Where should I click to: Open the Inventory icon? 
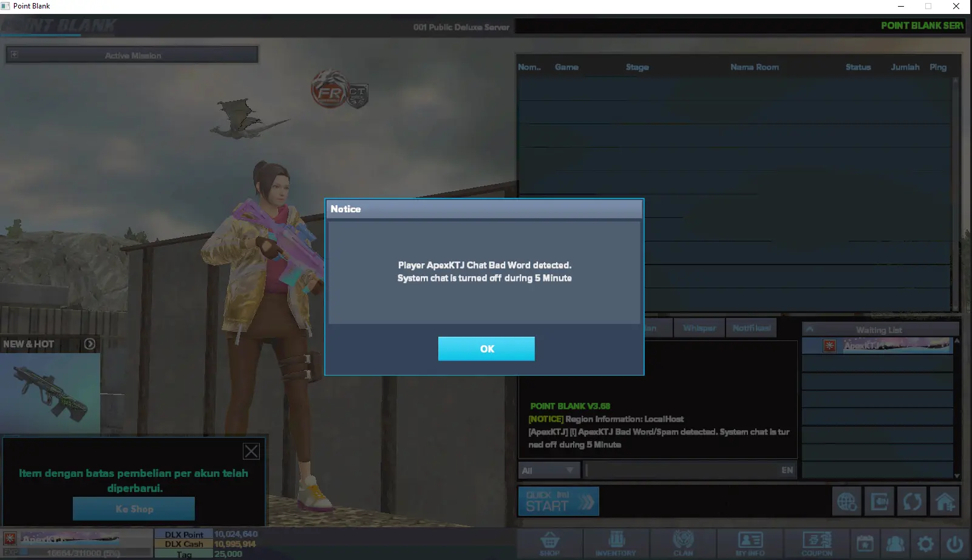tap(616, 543)
